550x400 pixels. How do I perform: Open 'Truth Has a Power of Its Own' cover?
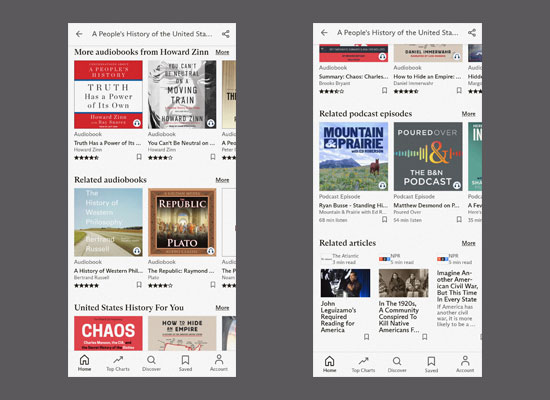[x=108, y=94]
